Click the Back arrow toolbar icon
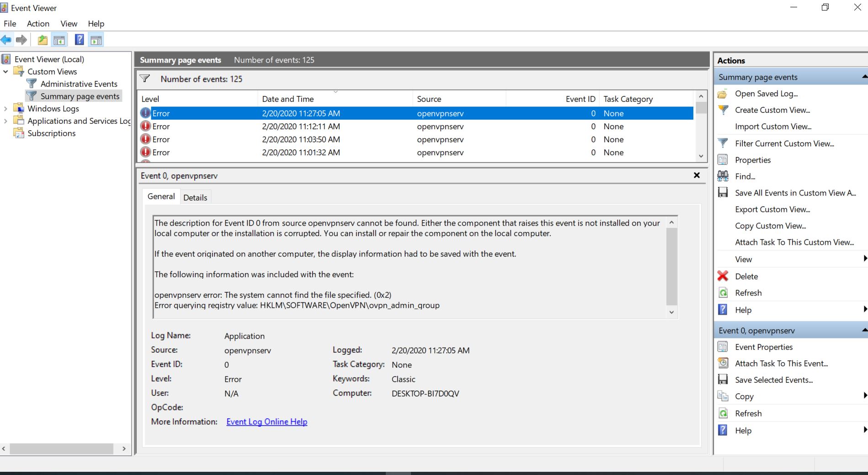This screenshot has height=475, width=868. pyautogui.click(x=6, y=40)
